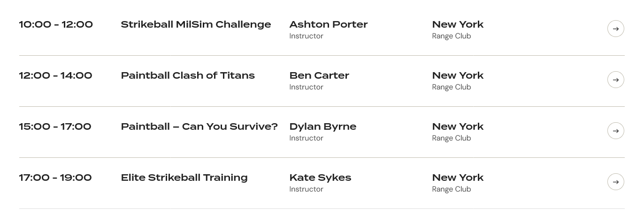The height and width of the screenshot is (222, 644).
Task: Open the Strikeball MilSim Challenge title
Action: [x=196, y=24]
